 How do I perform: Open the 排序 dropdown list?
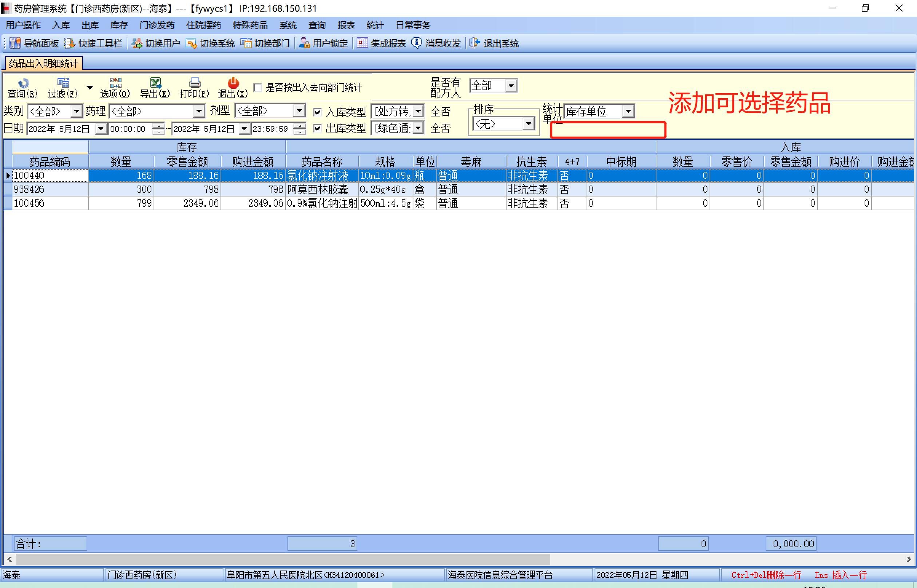[x=528, y=124]
